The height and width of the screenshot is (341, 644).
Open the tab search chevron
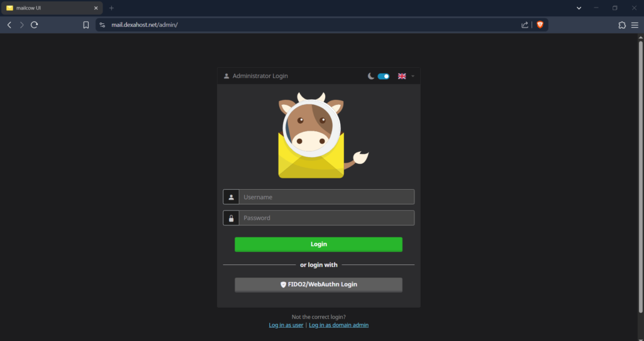pyautogui.click(x=579, y=8)
